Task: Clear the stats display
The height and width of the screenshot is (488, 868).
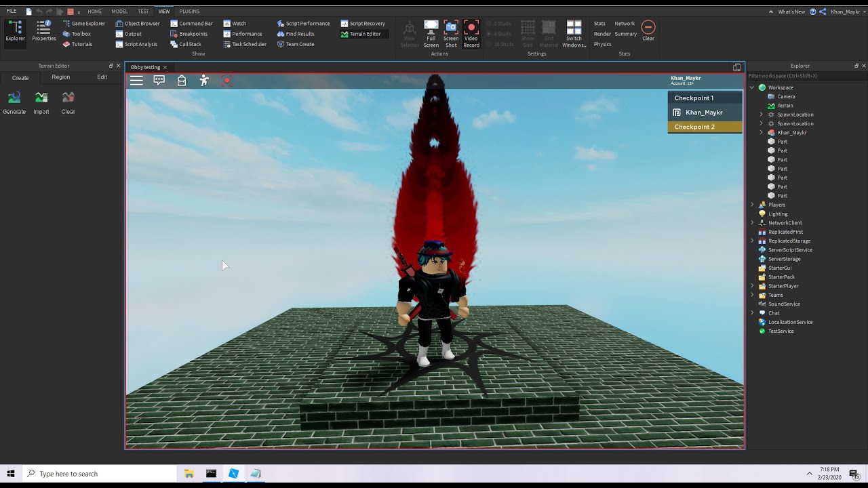Action: [x=648, y=30]
